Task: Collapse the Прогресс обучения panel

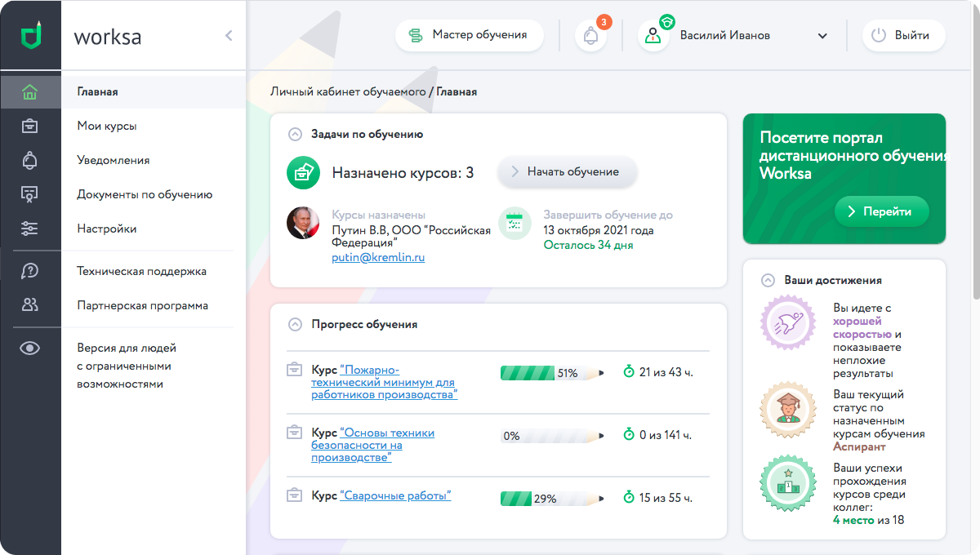Action: click(x=295, y=324)
